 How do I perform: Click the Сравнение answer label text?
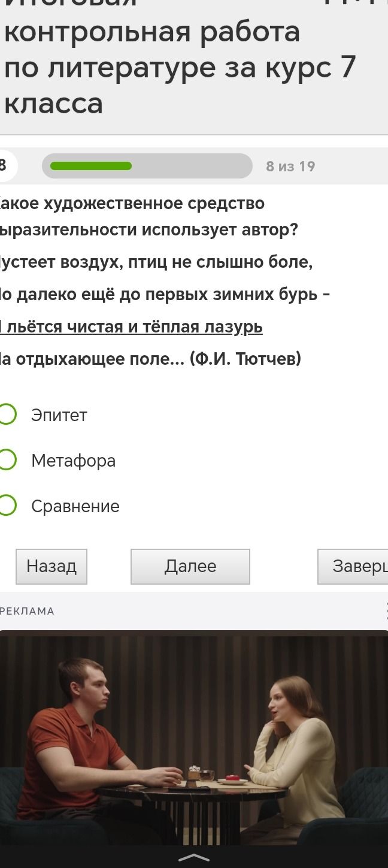pos(75,506)
